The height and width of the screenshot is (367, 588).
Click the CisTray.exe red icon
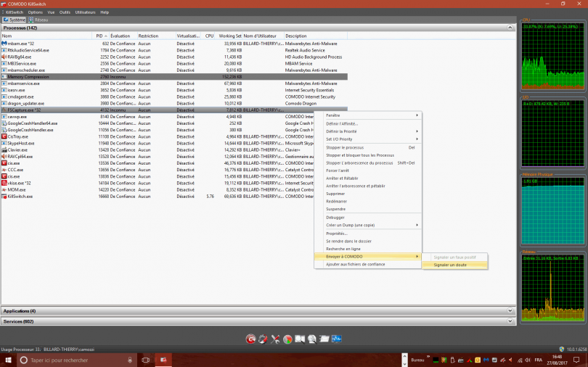[4, 136]
